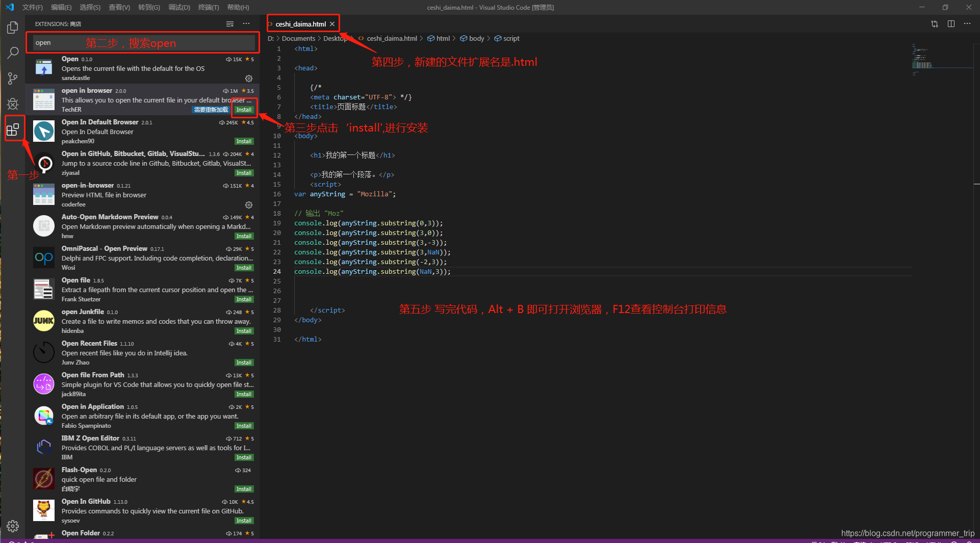Install Open In GitHub by sysoev
This screenshot has height=543, width=980.
tap(244, 521)
